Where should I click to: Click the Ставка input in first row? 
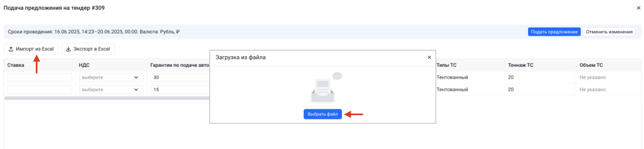point(40,77)
